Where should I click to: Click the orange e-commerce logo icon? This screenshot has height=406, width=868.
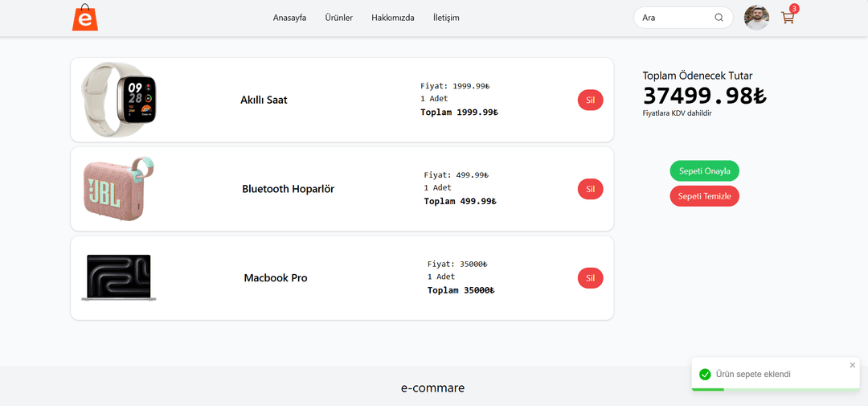(x=84, y=18)
